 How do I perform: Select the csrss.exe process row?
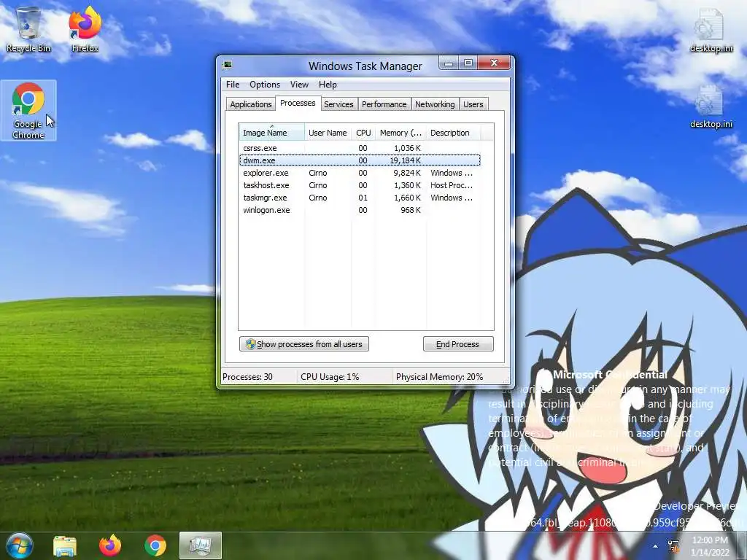(x=360, y=148)
